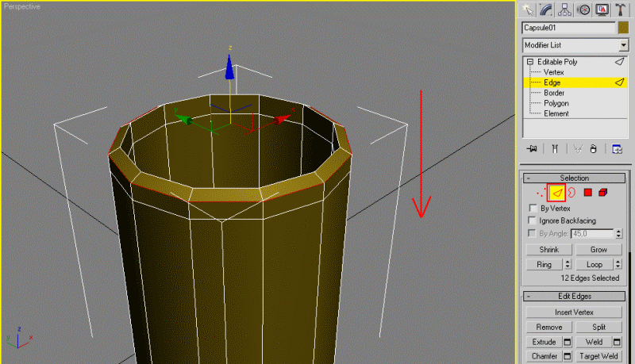Viewport: 635px width, 364px height.
Task: Click the blue Z-axis gizmo arrow
Action: (229, 67)
